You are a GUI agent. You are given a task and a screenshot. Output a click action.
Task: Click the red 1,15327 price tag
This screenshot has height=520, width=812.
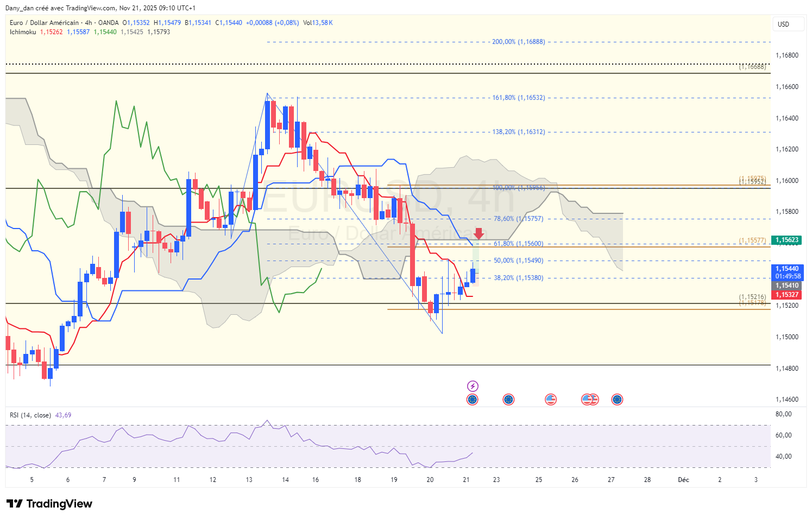(787, 295)
